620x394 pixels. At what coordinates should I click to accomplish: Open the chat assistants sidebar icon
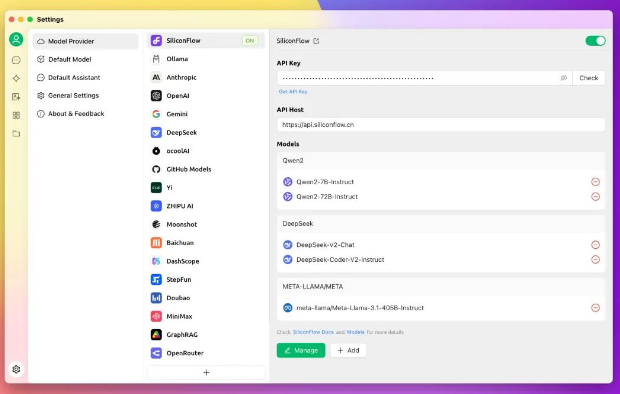[16, 60]
